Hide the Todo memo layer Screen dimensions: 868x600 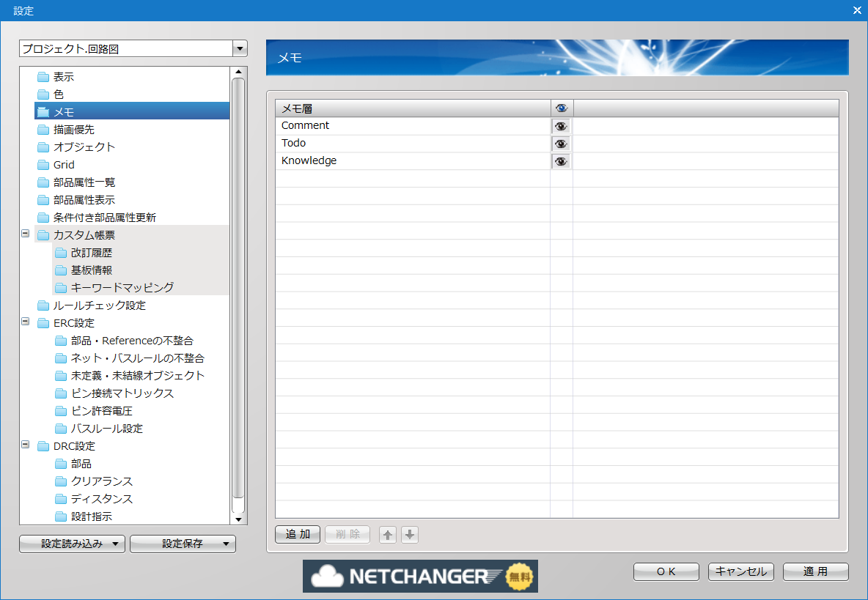click(561, 144)
